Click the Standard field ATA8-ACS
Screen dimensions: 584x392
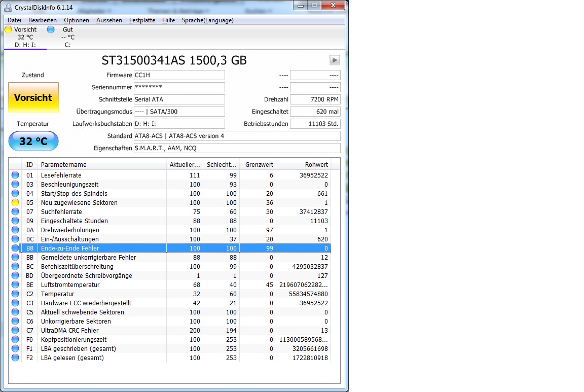click(x=237, y=136)
